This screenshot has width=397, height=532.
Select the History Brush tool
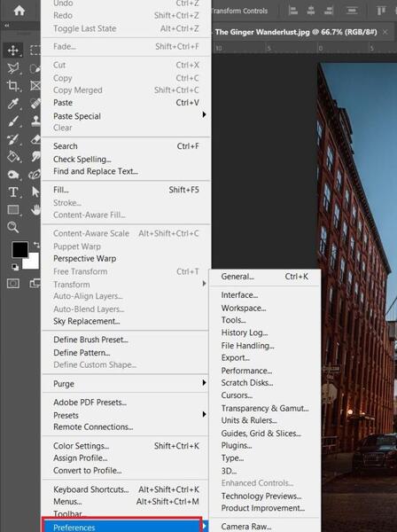13,139
